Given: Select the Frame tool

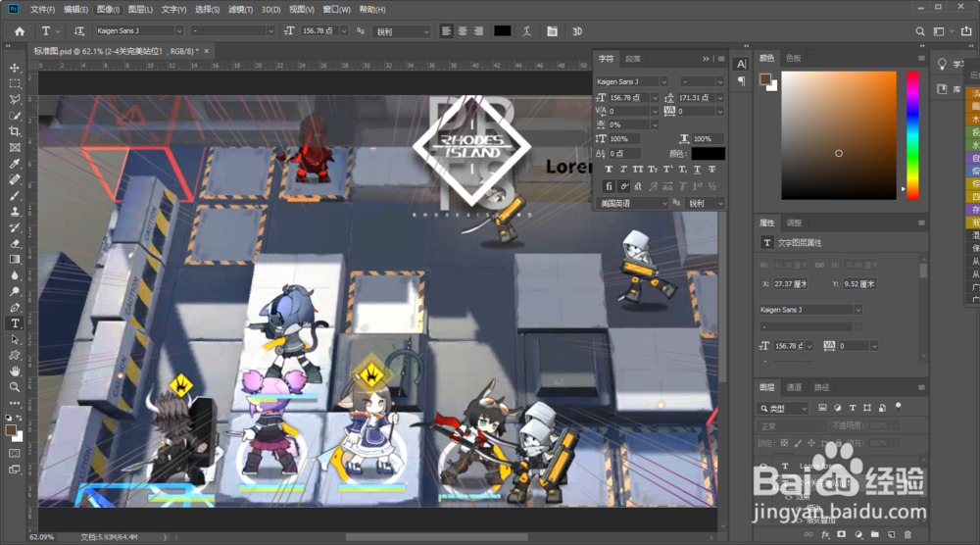Looking at the screenshot, I should (x=15, y=147).
